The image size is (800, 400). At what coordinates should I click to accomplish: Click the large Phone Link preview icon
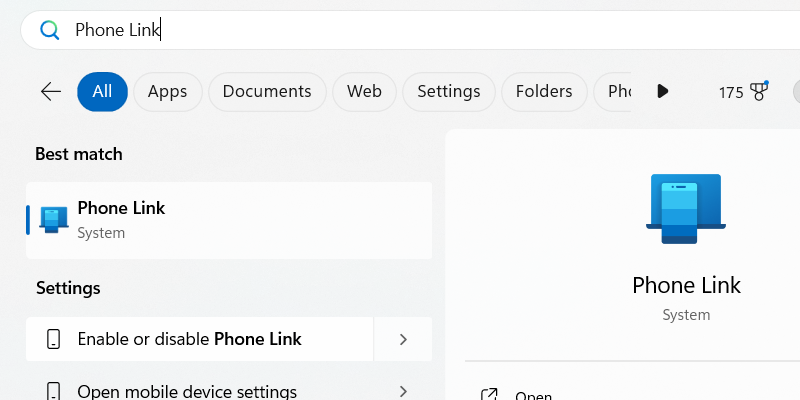tap(686, 209)
